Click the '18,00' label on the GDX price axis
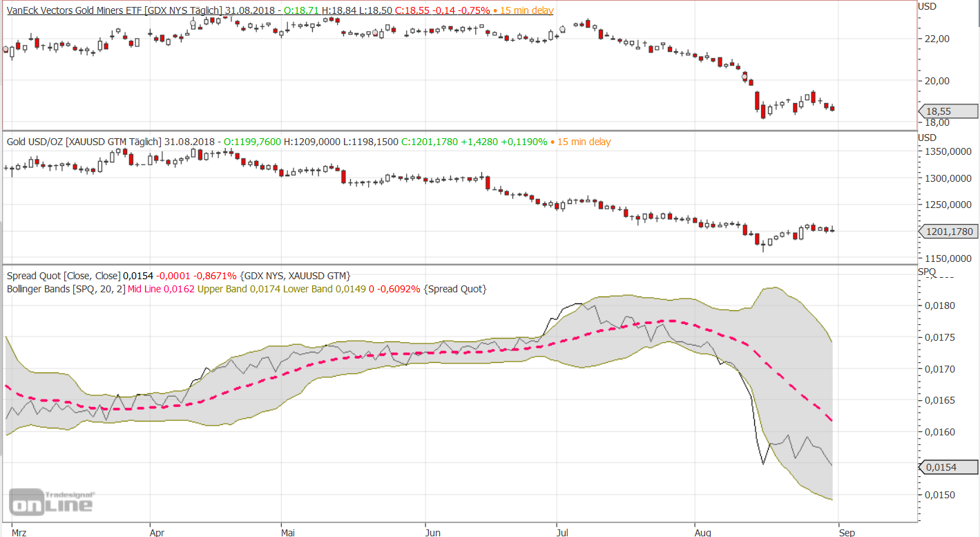Image resolution: width=980 pixels, height=537 pixels. point(938,123)
